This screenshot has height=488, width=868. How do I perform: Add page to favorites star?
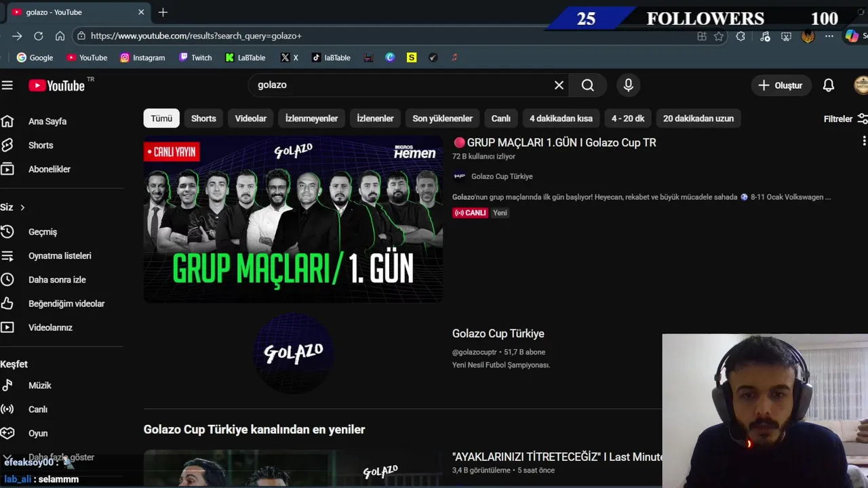pyautogui.click(x=719, y=37)
